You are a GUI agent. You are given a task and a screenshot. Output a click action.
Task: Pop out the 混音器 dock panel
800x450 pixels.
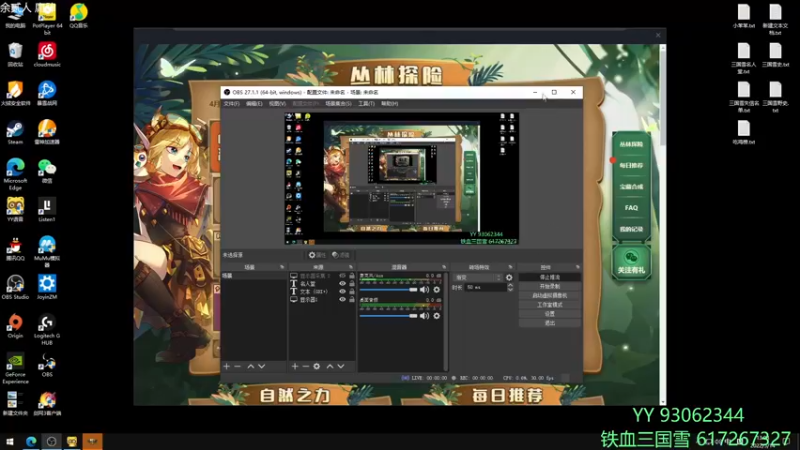tap(444, 267)
